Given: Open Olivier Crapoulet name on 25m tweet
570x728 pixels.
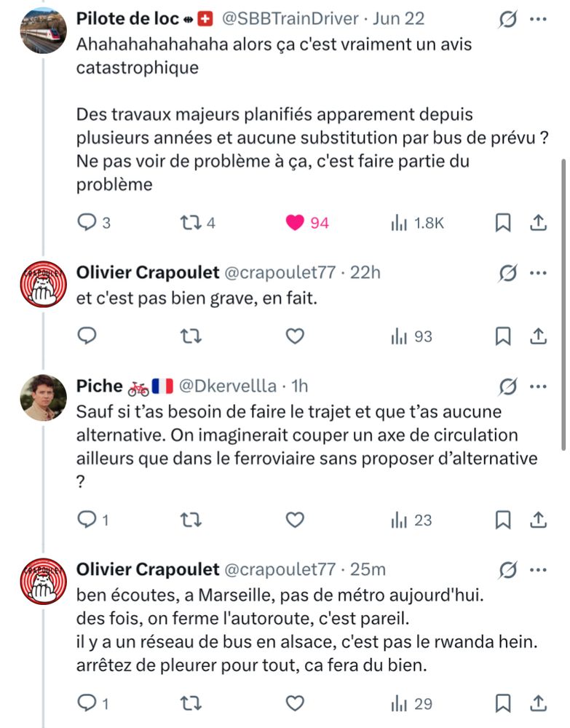Looking at the screenshot, I should (148, 569).
